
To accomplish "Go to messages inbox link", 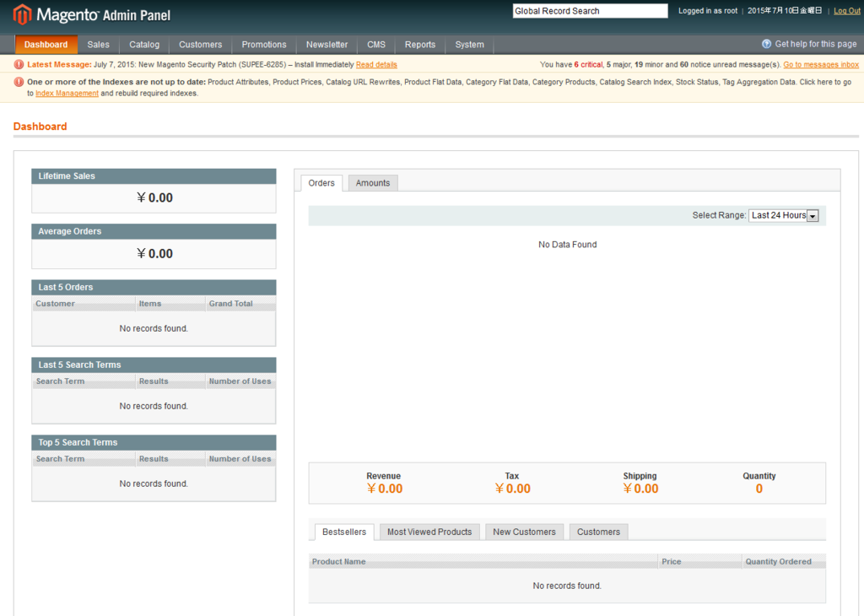I will (x=821, y=64).
